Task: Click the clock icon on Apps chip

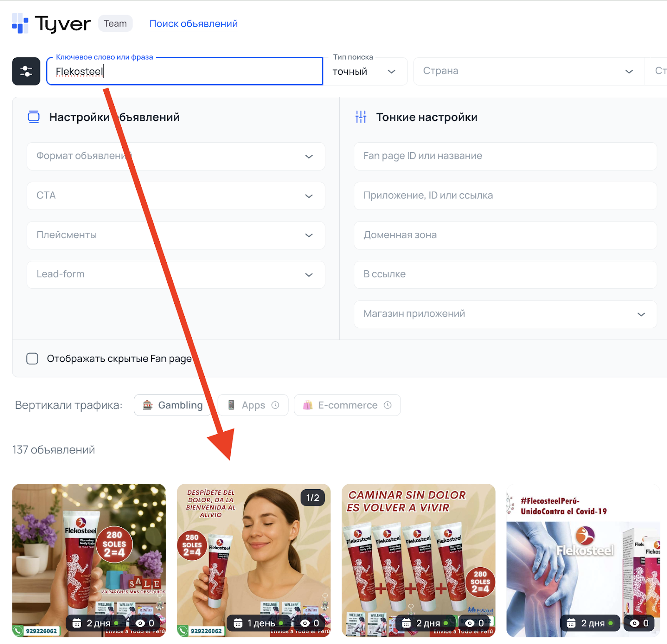Action: [275, 405]
